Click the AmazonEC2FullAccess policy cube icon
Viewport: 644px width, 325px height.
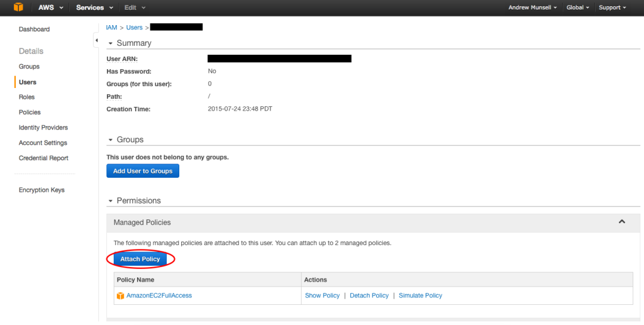pyautogui.click(x=120, y=296)
